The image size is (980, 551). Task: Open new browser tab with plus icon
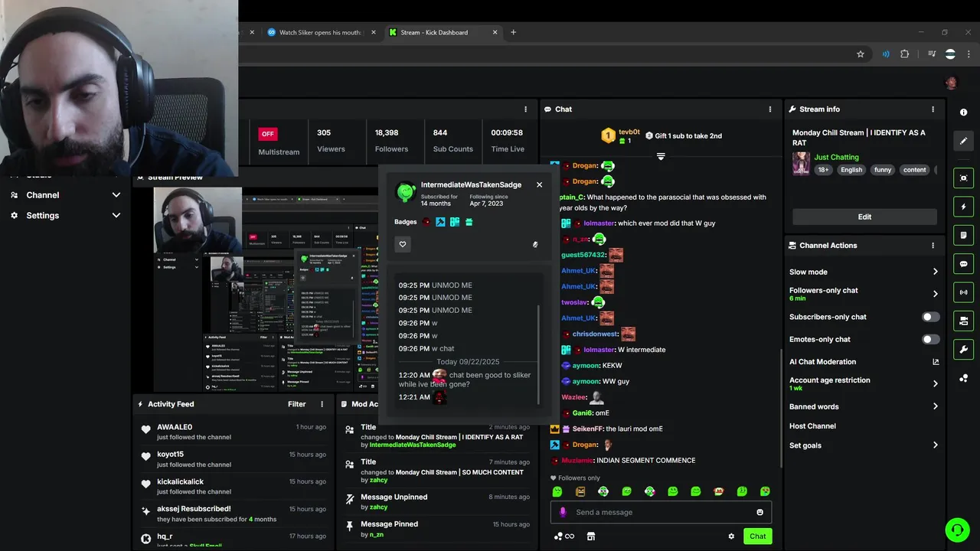tap(513, 32)
